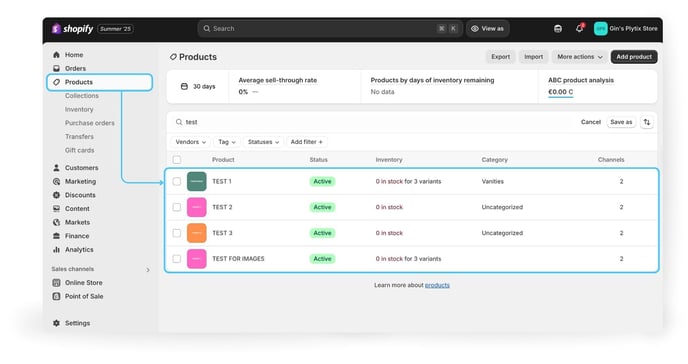Tick the checkbox for TEST FOR IMAGES
This screenshot has height=364, width=688.
177,259
